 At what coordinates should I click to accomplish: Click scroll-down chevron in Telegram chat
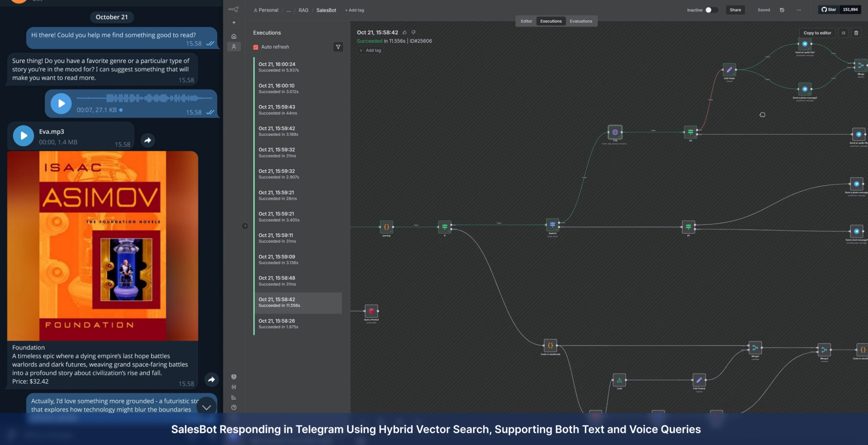[x=206, y=407]
